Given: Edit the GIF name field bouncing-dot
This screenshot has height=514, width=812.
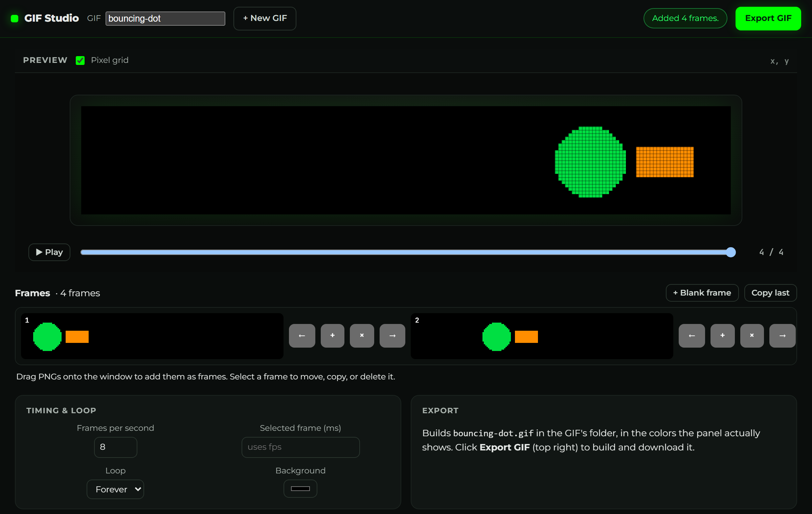Looking at the screenshot, I should pos(165,18).
